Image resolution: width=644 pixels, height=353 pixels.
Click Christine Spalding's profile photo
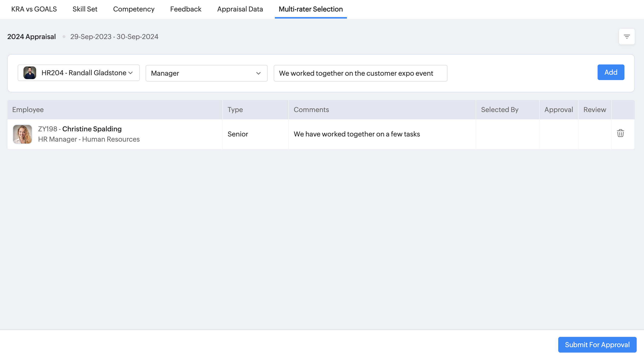pyautogui.click(x=22, y=134)
